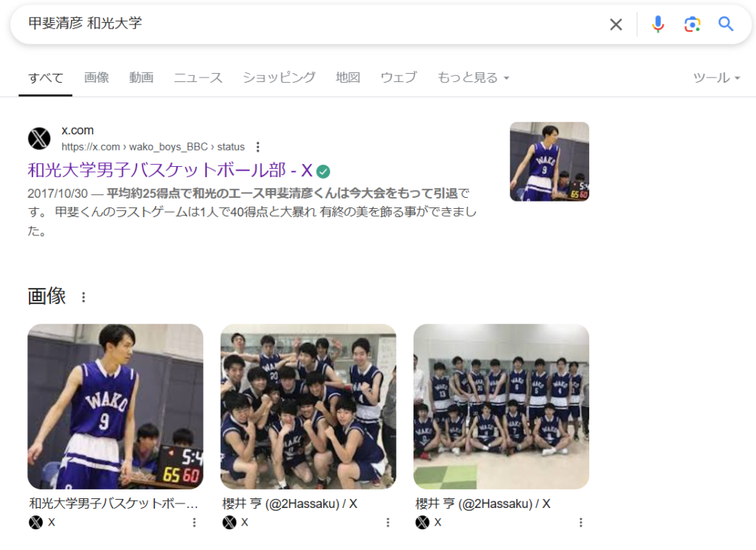Viewport: 756px width, 550px height.
Task: Select the 動画 tab
Action: (141, 78)
